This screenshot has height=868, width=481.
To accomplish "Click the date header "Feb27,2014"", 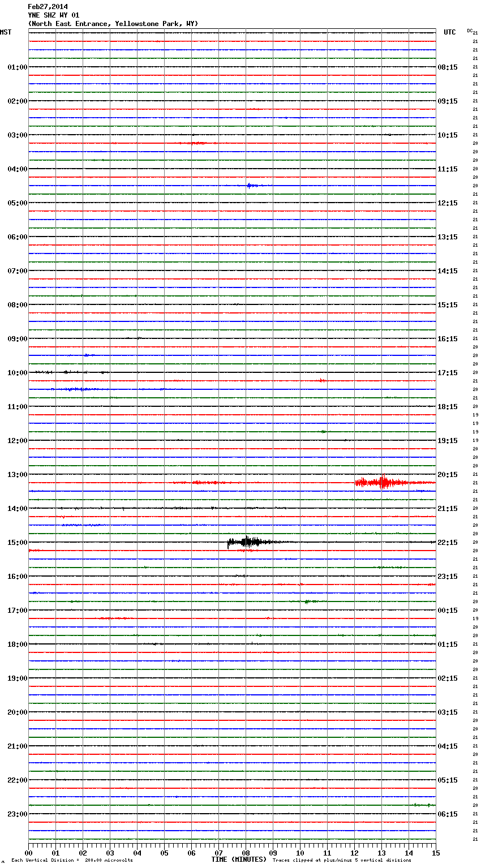I will coord(48,7).
